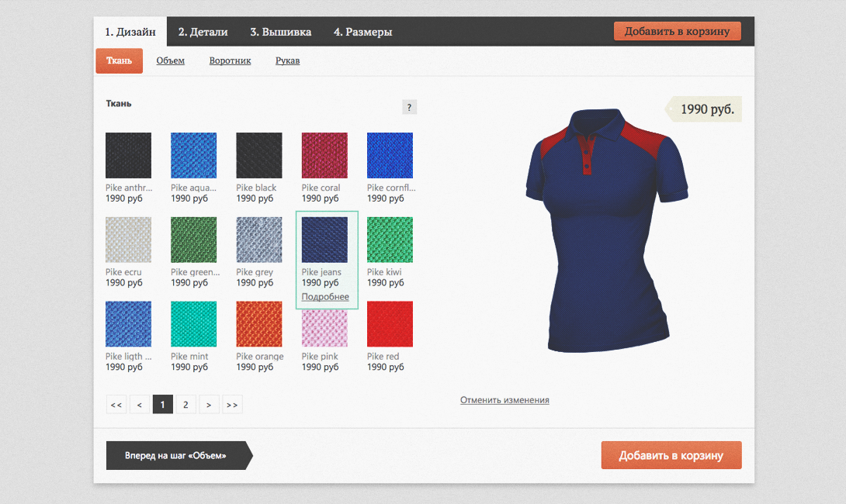This screenshot has height=504, width=846.
Task: Open the fabric help question mark
Action: (409, 107)
